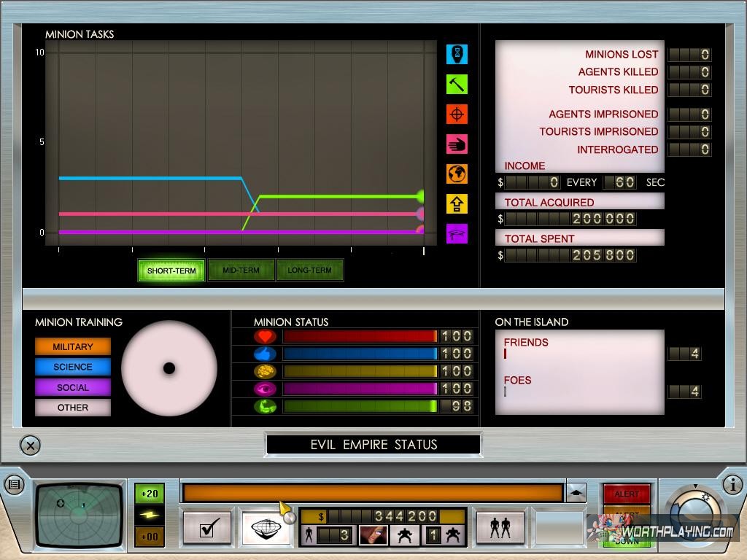Open the two-minions management button
The width and height of the screenshot is (747, 560).
point(500,527)
